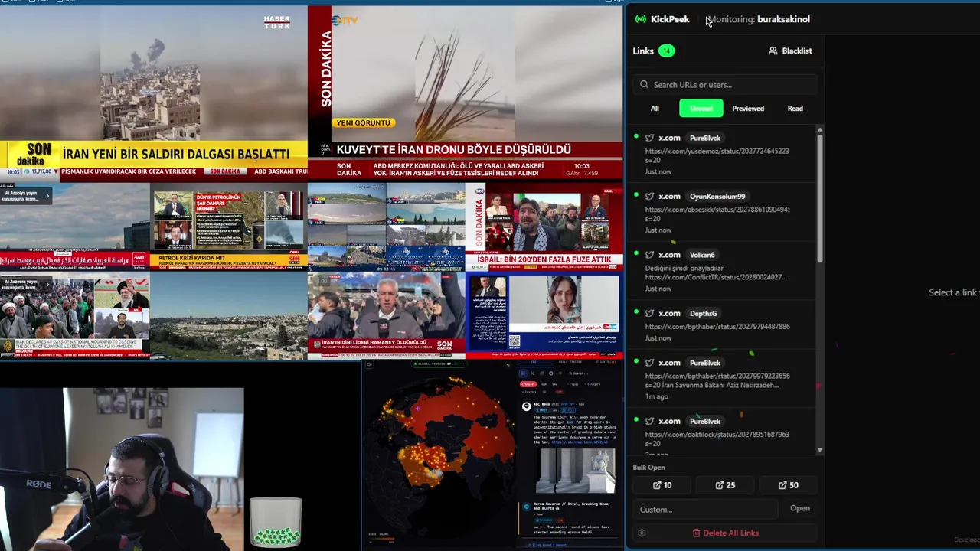This screenshot has width=980, height=551.
Task: Click the Open button next to Custom field
Action: pyautogui.click(x=800, y=508)
